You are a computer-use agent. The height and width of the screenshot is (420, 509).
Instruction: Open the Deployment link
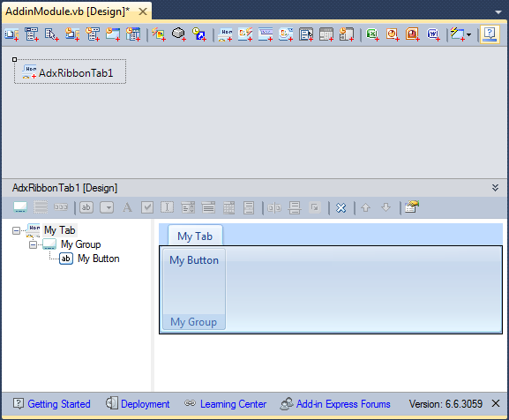(145, 404)
